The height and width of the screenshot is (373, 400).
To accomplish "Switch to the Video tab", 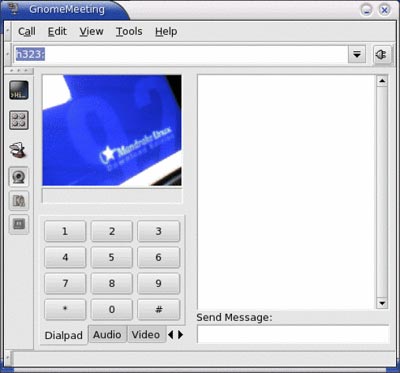I will 146,334.
